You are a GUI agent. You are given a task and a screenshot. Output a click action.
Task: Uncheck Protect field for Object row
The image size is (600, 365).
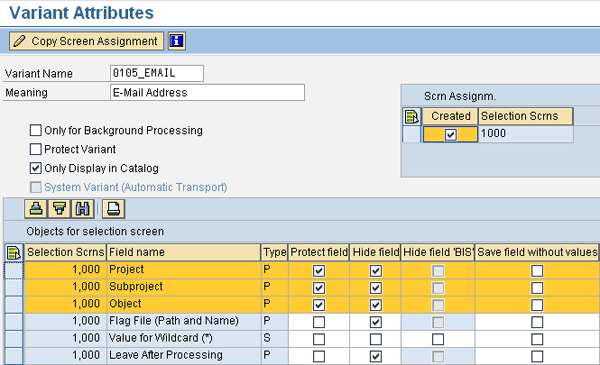point(319,305)
